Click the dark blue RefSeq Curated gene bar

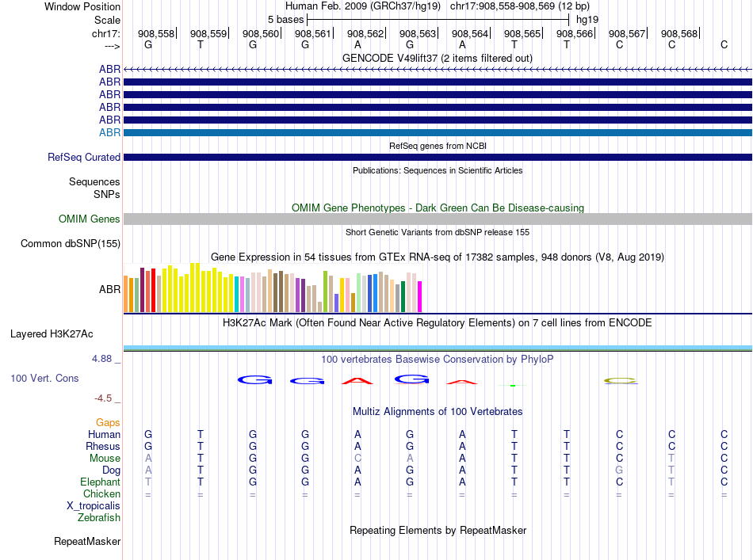pos(438,157)
